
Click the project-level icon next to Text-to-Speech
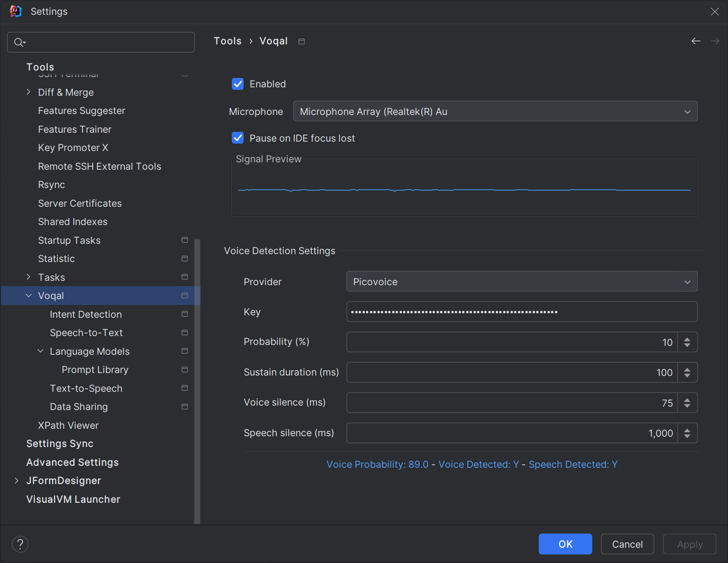185,388
